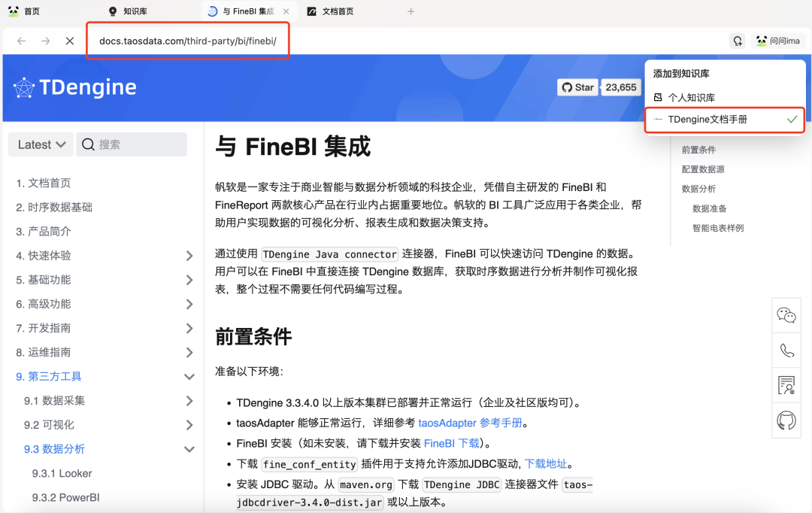This screenshot has height=513, width=812.
Task: Open a new tab with plus icon
Action: click(x=411, y=11)
